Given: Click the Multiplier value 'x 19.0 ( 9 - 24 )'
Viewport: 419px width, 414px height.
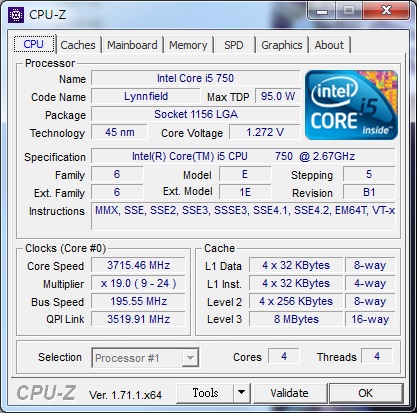Looking at the screenshot, I should (138, 283).
